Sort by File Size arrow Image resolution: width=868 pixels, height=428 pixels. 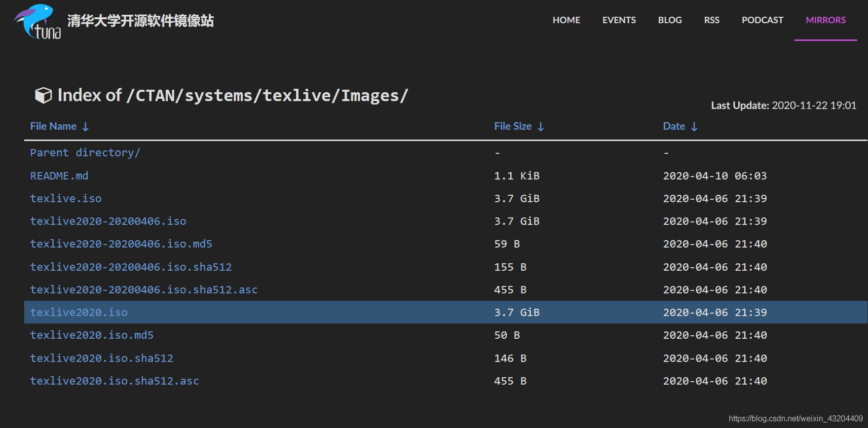541,127
